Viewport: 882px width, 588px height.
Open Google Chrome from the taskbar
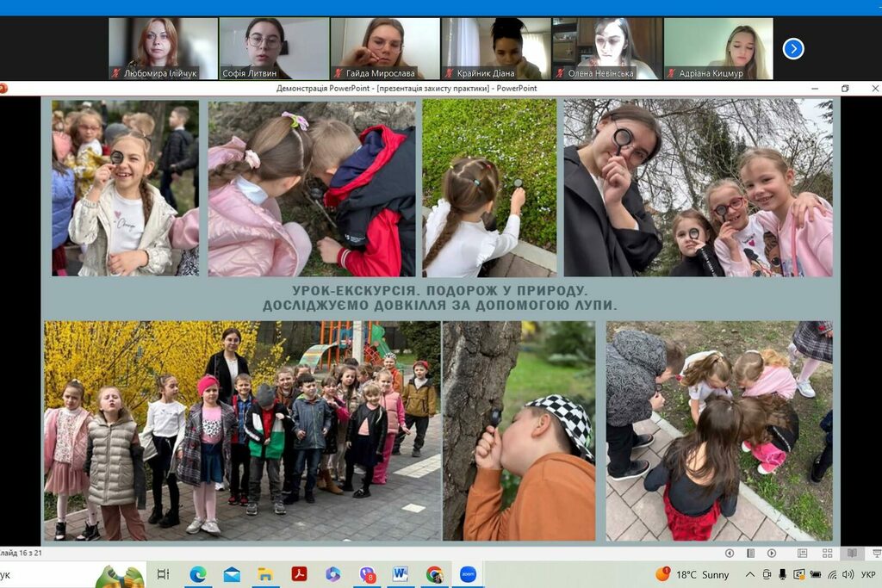tap(434, 574)
